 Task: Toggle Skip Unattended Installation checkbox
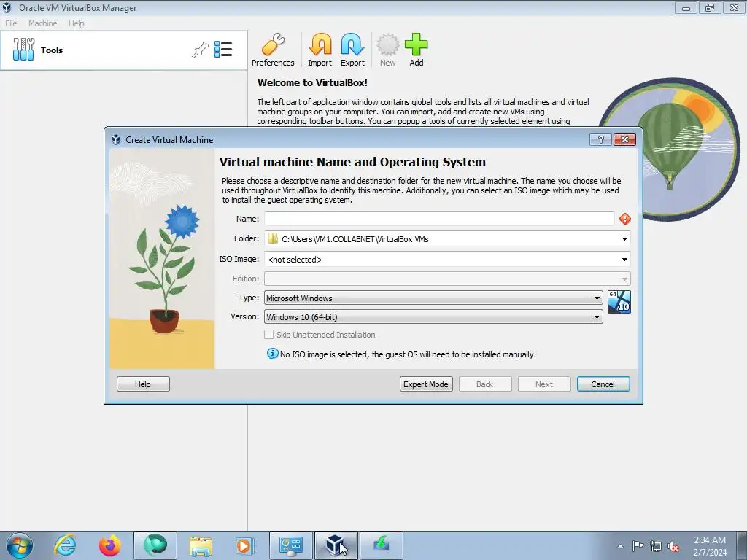click(268, 335)
